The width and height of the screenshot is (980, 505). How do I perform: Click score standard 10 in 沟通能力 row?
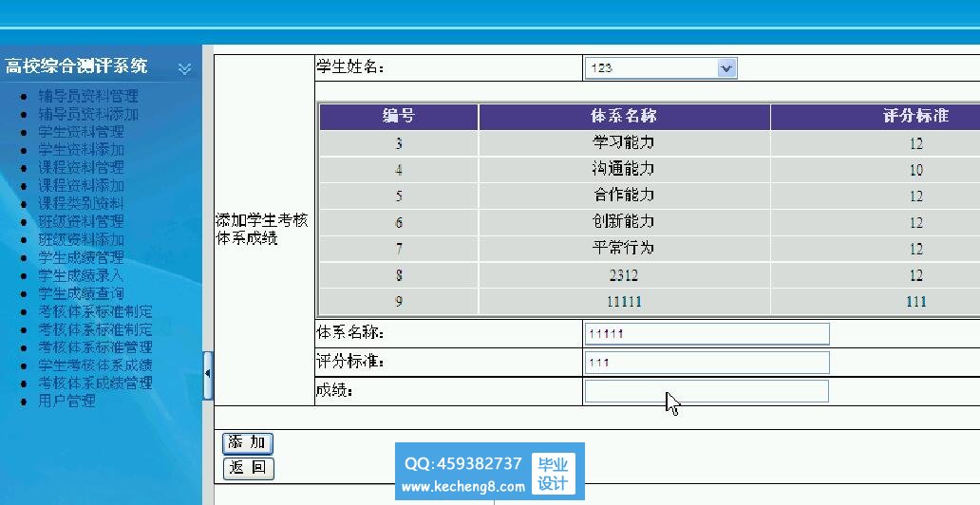(x=915, y=170)
